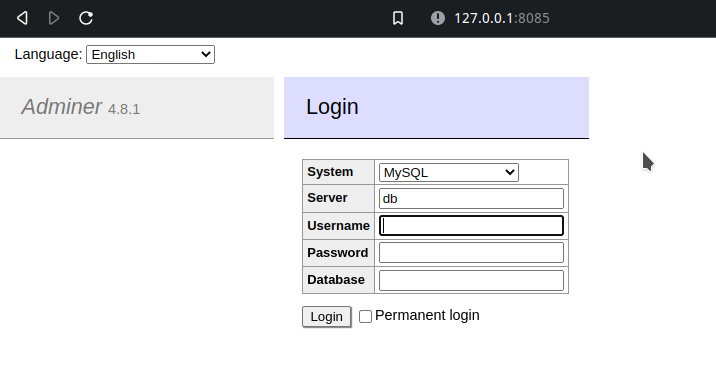Viewport: 716px width, 387px height.
Task: Focus the Username input field
Action: click(471, 225)
